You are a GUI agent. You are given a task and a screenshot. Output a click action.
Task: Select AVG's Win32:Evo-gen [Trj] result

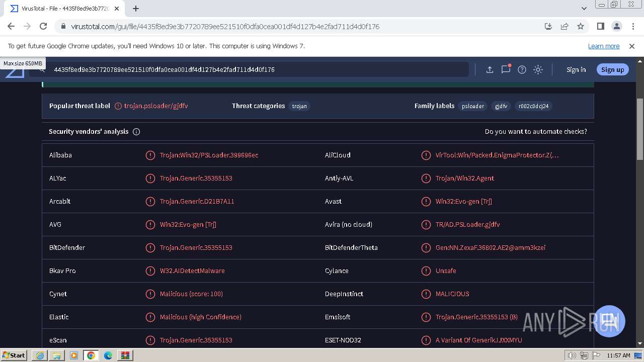(x=188, y=224)
